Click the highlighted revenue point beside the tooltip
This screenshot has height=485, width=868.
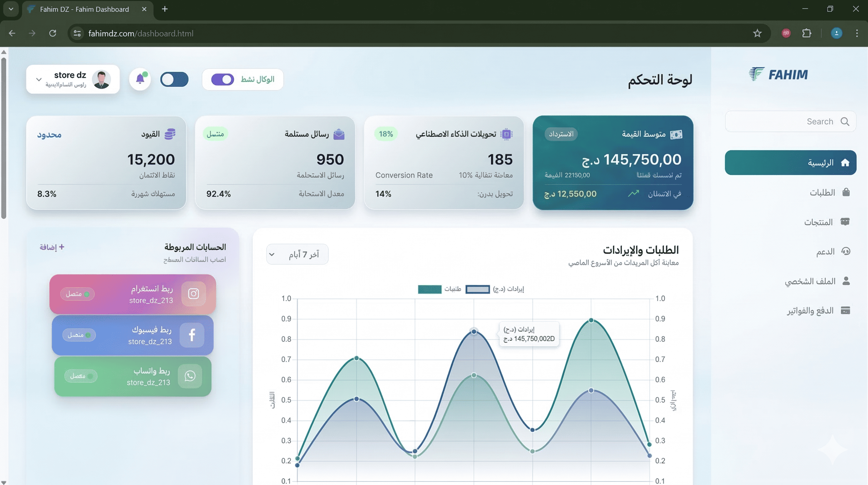pyautogui.click(x=474, y=332)
